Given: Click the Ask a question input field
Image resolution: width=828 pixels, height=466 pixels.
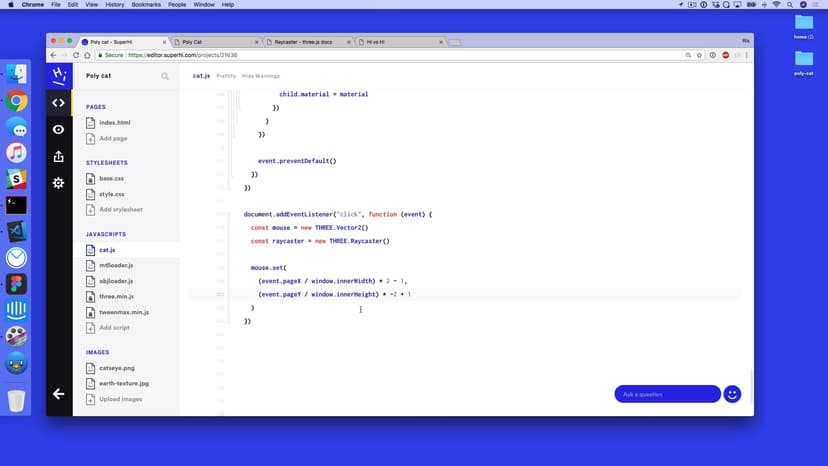Looking at the screenshot, I should point(667,394).
